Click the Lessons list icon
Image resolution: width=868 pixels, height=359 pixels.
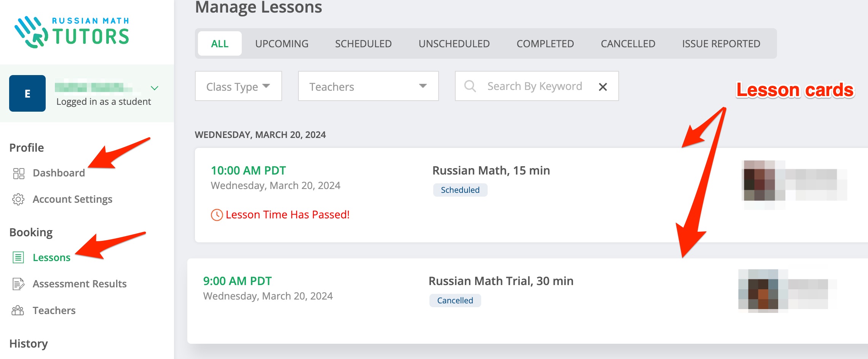click(18, 258)
